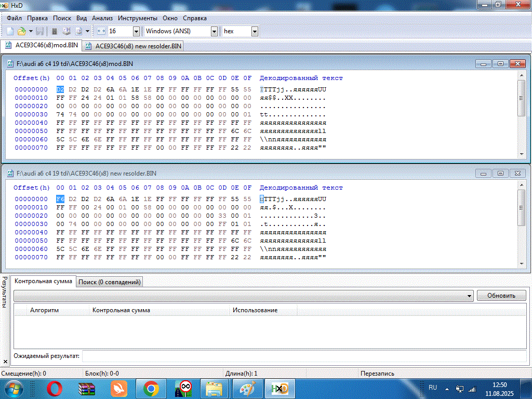Open the Анализ menu
This screenshot has width=532, height=399.
(102, 18)
